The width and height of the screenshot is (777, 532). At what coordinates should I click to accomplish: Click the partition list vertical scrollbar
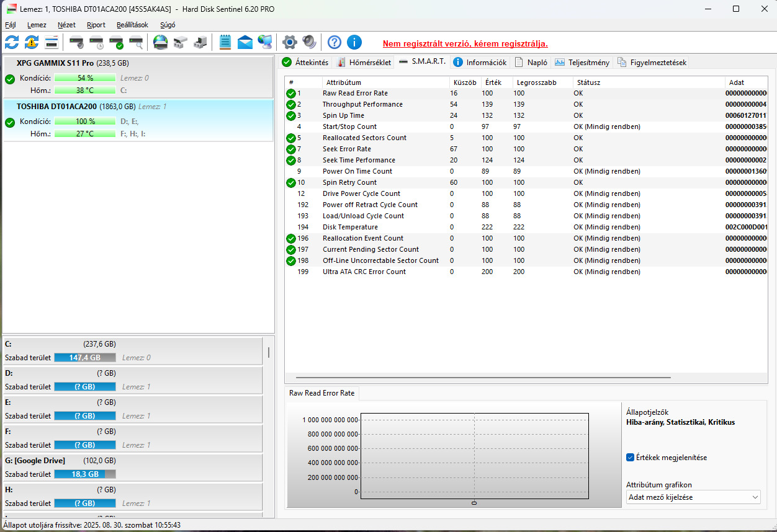coord(269,353)
